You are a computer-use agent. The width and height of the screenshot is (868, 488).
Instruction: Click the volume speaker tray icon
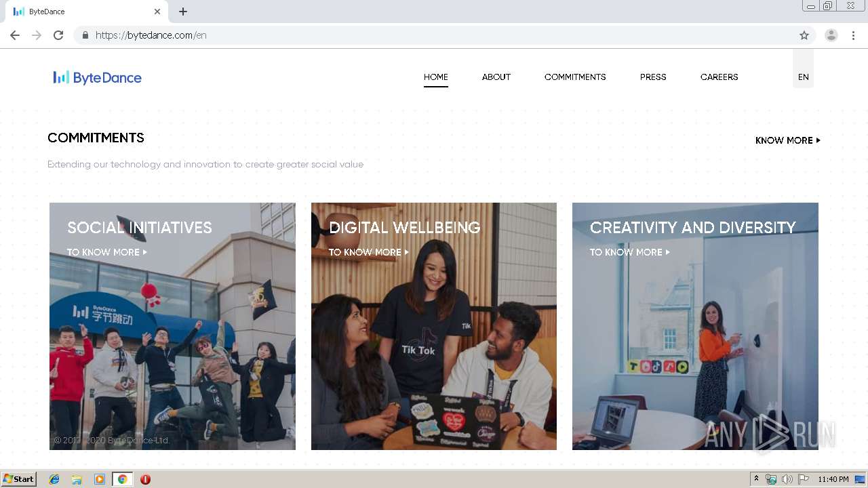[x=787, y=479]
